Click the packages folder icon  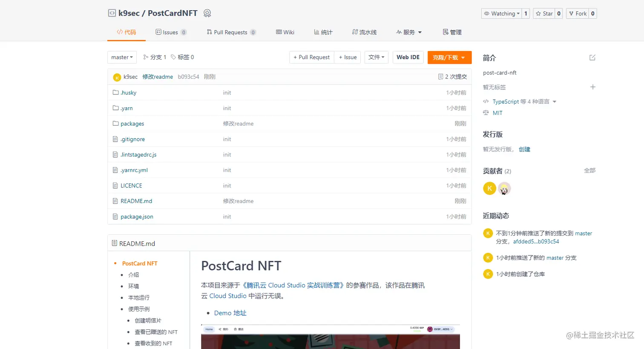tap(115, 123)
